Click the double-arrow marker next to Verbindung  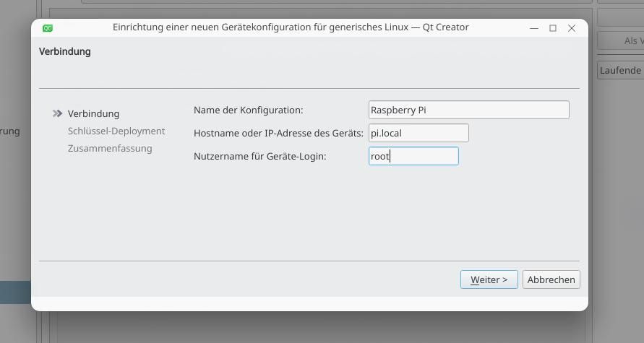pyautogui.click(x=58, y=113)
